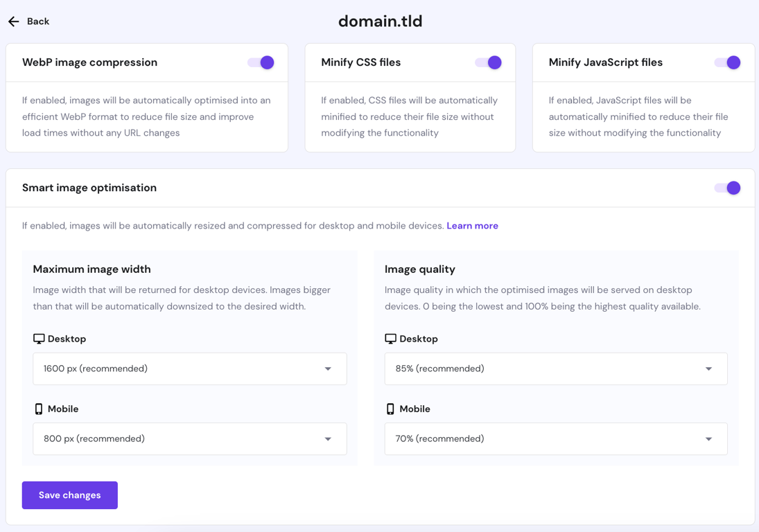Disable Minify JavaScript files

point(729,62)
